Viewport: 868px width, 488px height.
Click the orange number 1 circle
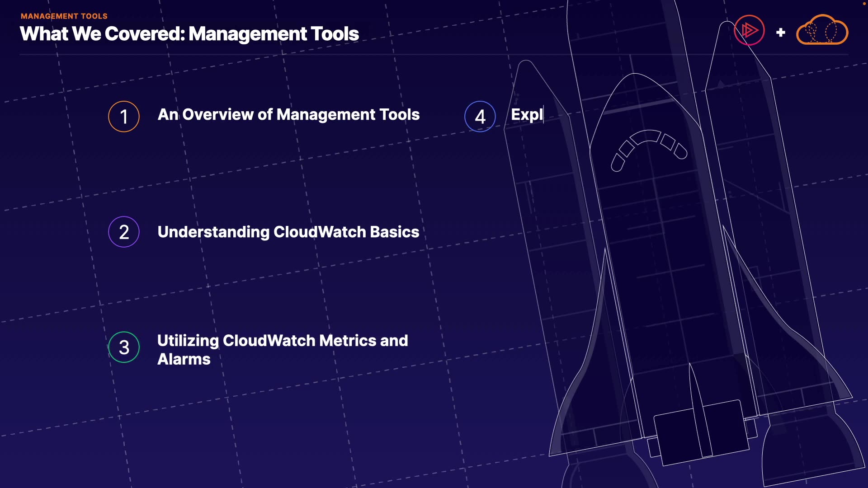pyautogui.click(x=124, y=117)
